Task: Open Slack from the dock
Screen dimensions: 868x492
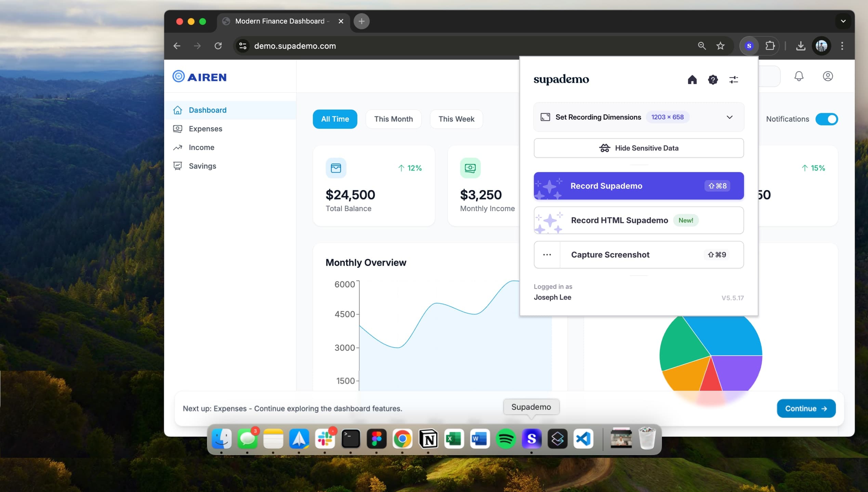Action: 325,439
